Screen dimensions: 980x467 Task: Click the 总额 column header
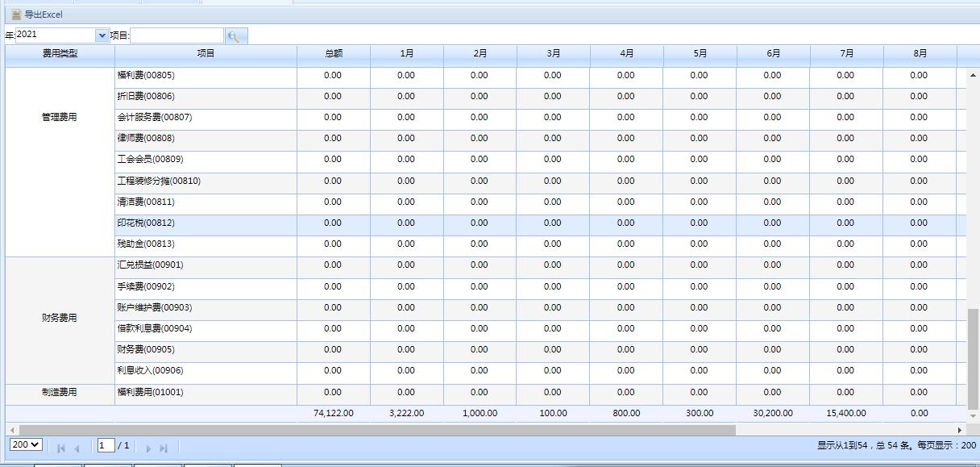[x=334, y=54]
